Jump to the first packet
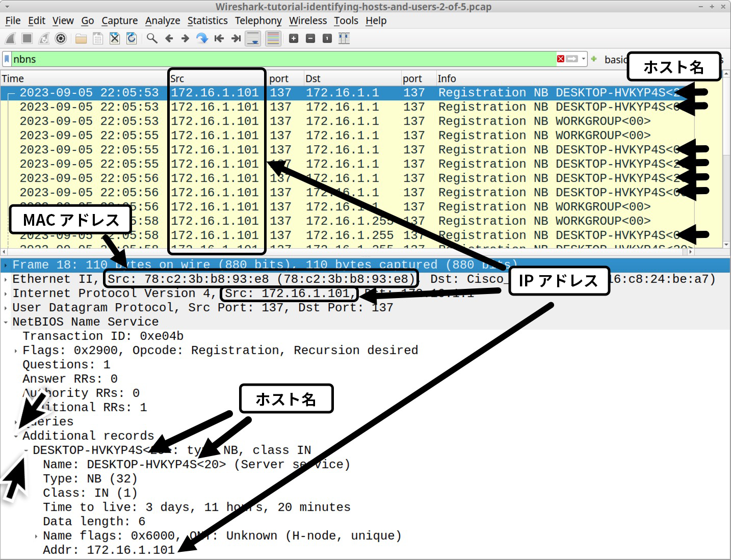731x560 pixels. coord(219,38)
